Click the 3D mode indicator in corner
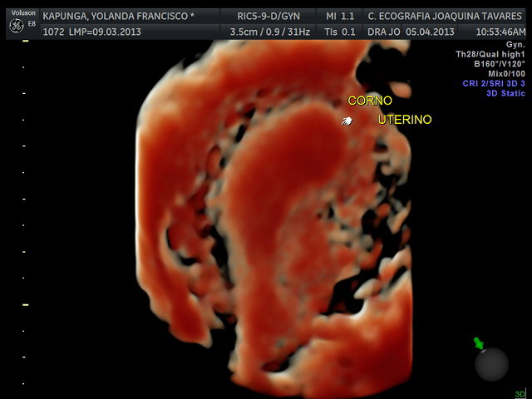532x399 pixels. pos(520,393)
